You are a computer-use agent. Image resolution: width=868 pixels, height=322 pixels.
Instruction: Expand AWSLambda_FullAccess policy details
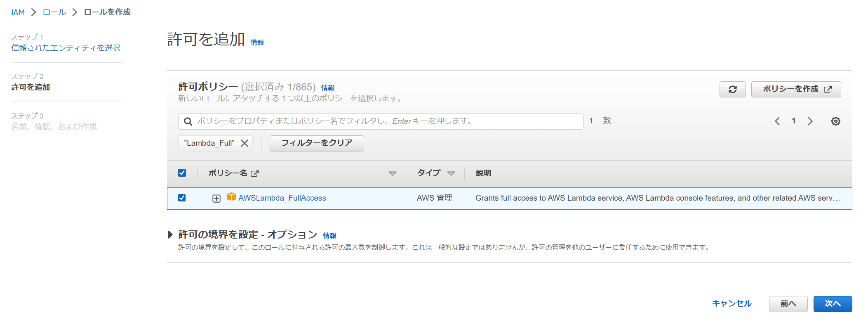[216, 199]
